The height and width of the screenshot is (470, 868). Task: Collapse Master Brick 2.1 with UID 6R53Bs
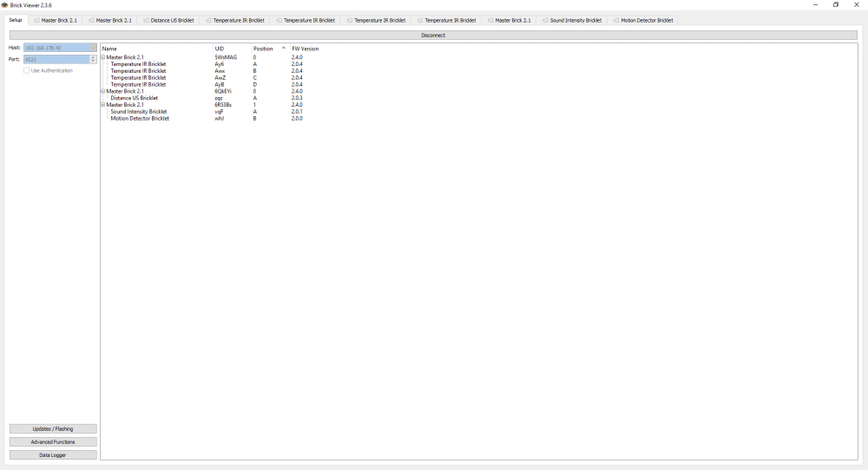(x=103, y=105)
